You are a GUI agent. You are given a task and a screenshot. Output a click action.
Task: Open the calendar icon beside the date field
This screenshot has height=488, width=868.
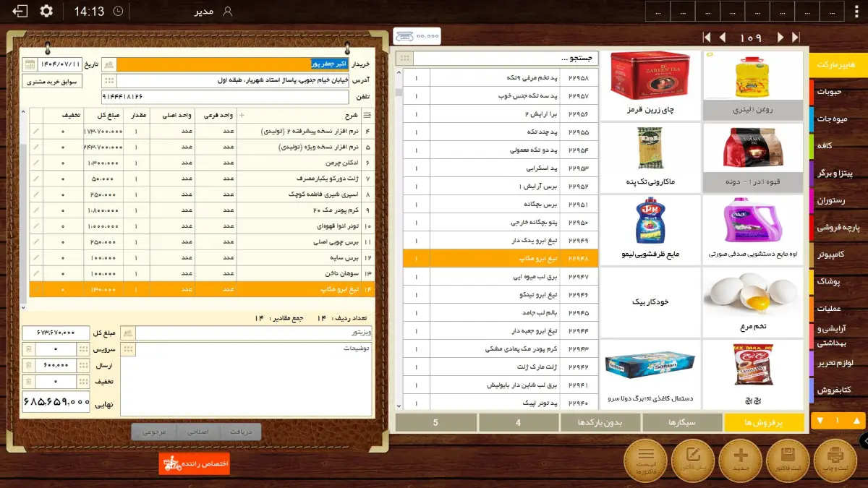coord(29,64)
